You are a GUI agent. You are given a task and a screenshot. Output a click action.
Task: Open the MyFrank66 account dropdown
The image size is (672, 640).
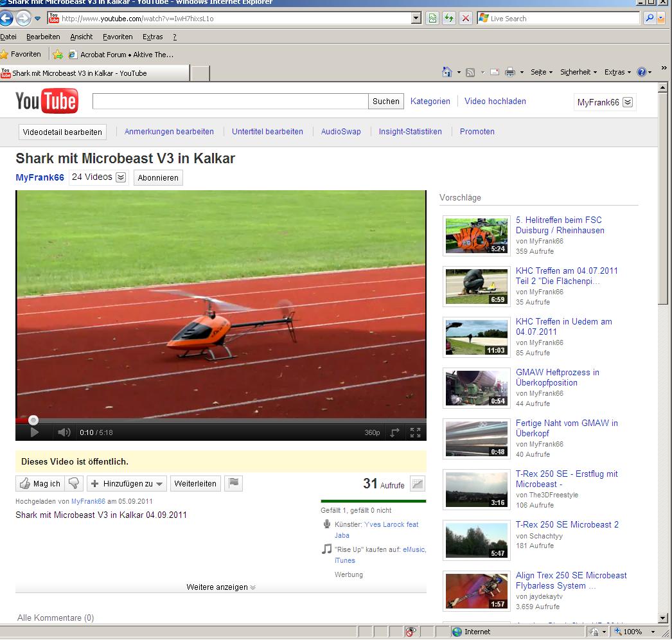coord(604,102)
